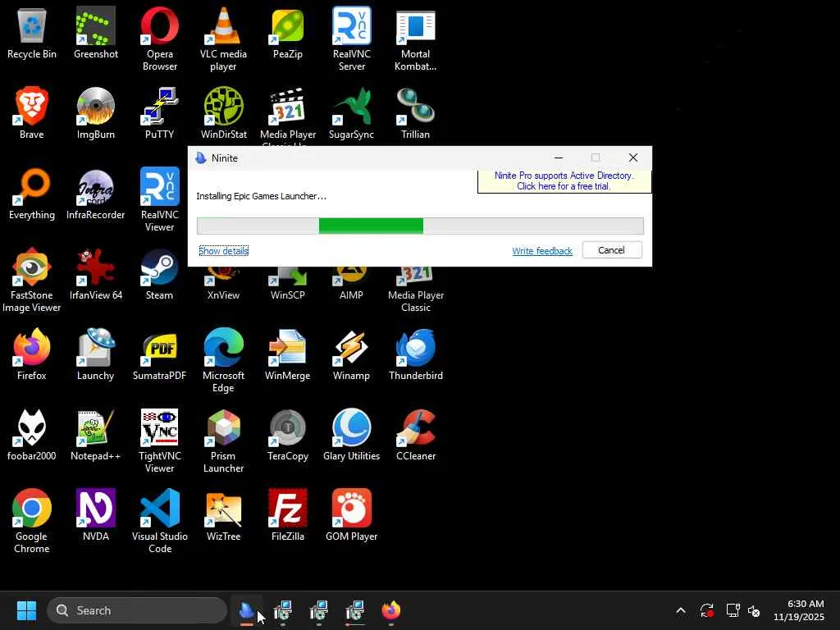Switch to Ninite taskbar button
Screen dimensions: 840x630
pos(246,610)
